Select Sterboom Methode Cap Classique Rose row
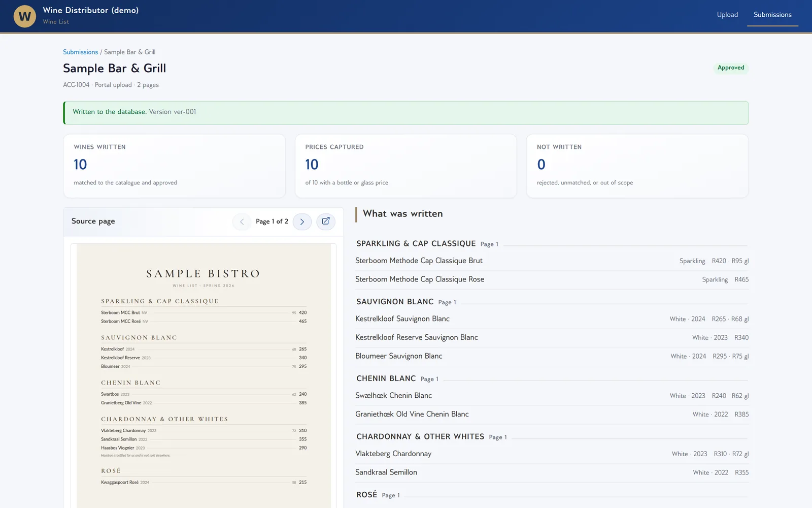The height and width of the screenshot is (508, 812). (x=552, y=279)
